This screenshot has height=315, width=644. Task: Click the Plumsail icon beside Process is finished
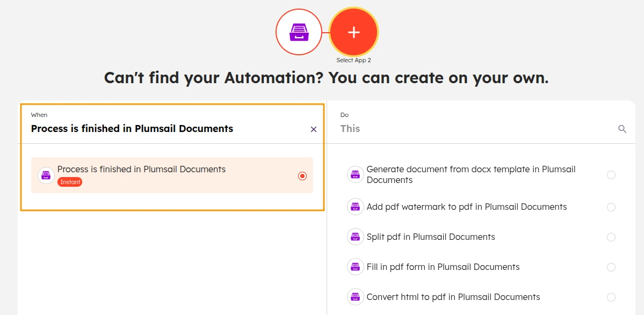point(46,175)
